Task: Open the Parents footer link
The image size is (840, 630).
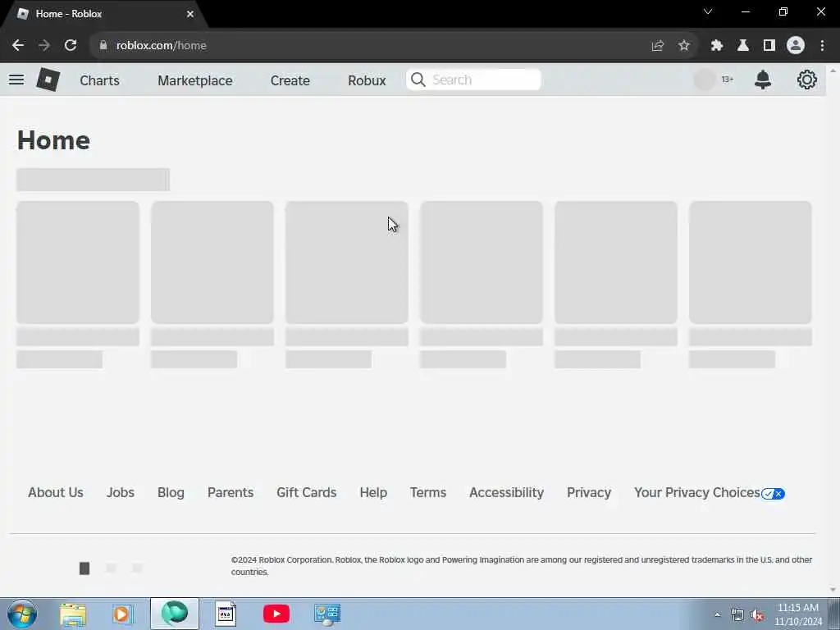Action: pos(231,492)
